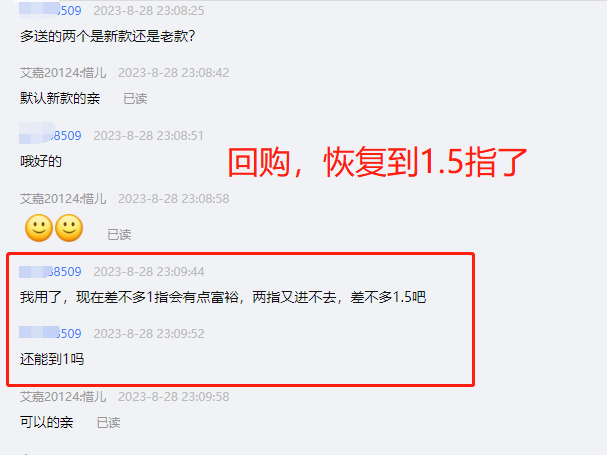Select message 多送的两个是新款还是老款?
The width and height of the screenshot is (607, 455).
[108, 36]
